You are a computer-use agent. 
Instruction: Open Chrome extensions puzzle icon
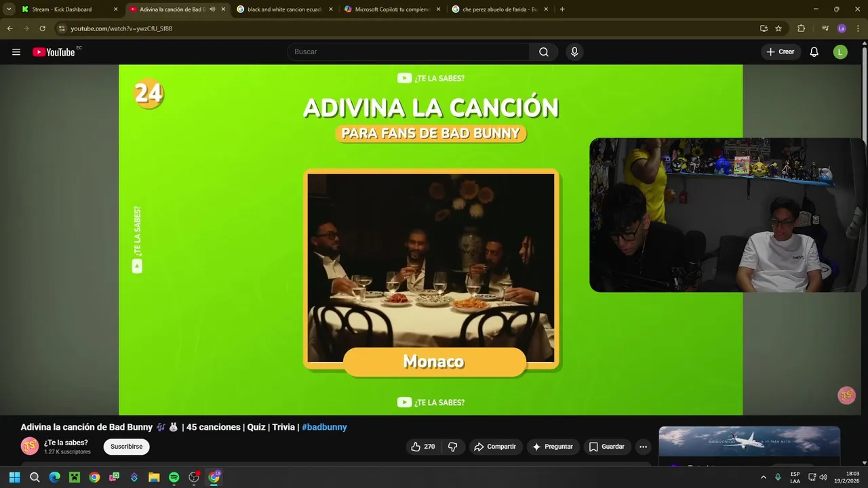click(801, 28)
